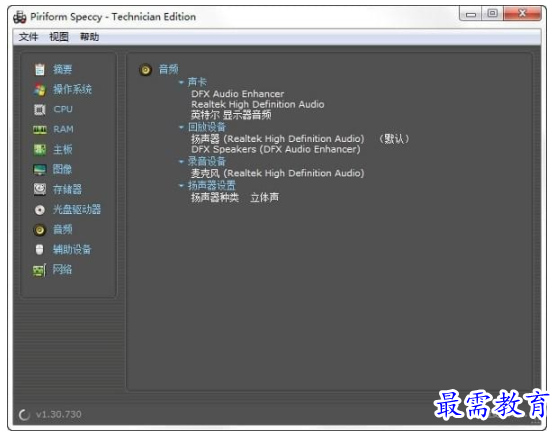Viewport: 558px width, 436px height.
Task: Click the 声卡 group heading
Action: [x=197, y=82]
